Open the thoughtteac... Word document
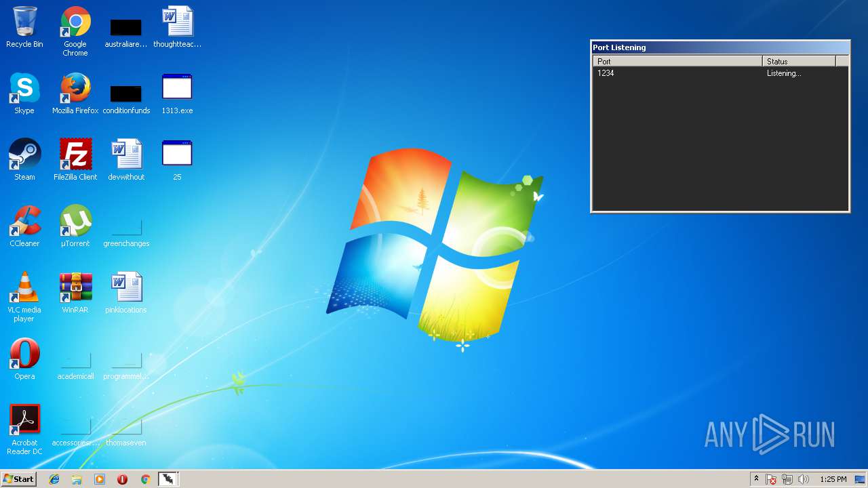 click(x=177, y=27)
